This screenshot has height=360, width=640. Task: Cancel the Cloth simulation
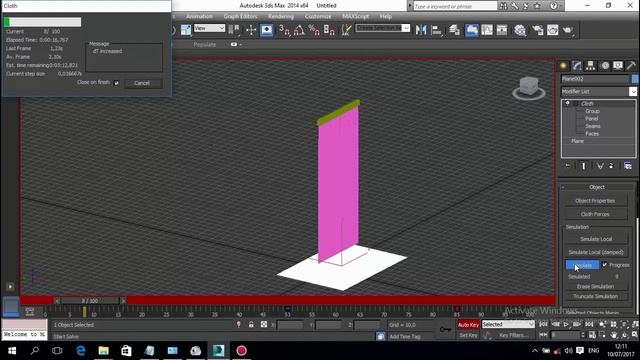tap(142, 83)
